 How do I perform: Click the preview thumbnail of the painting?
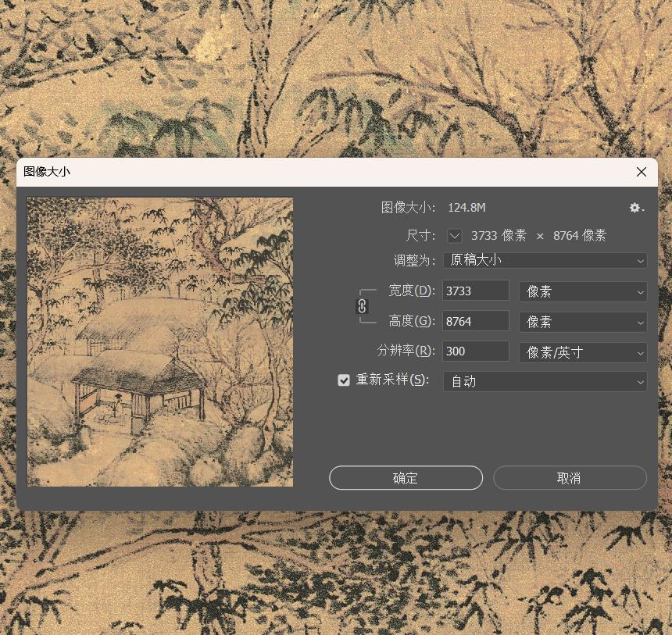coord(160,342)
